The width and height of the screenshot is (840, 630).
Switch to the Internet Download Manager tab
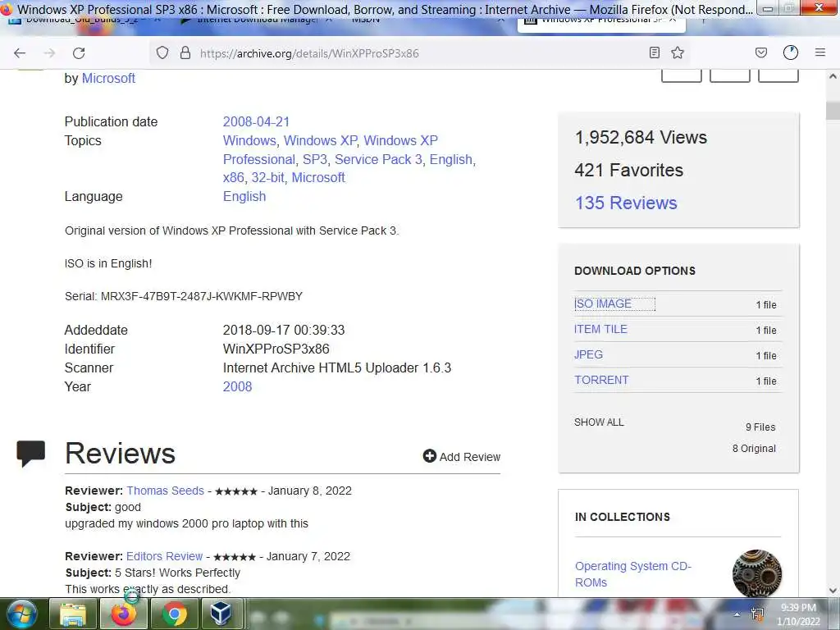tap(257, 21)
